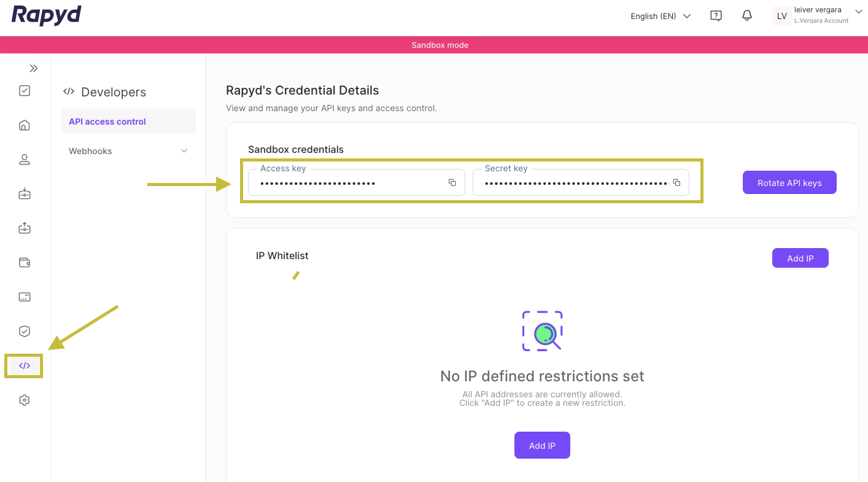Expand the Webhooks submenu chevron
This screenshot has width=868, height=482.
184,151
